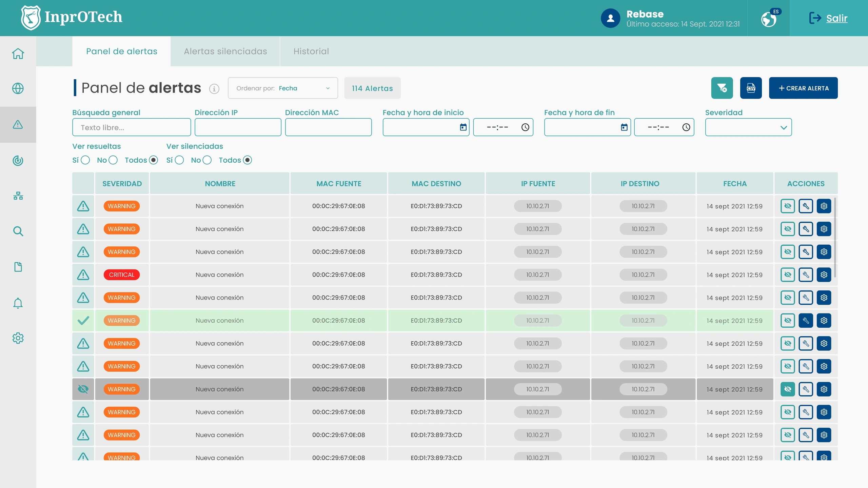868x488 pixels.
Task: Click the Búsqueda general text field
Action: pyautogui.click(x=132, y=127)
